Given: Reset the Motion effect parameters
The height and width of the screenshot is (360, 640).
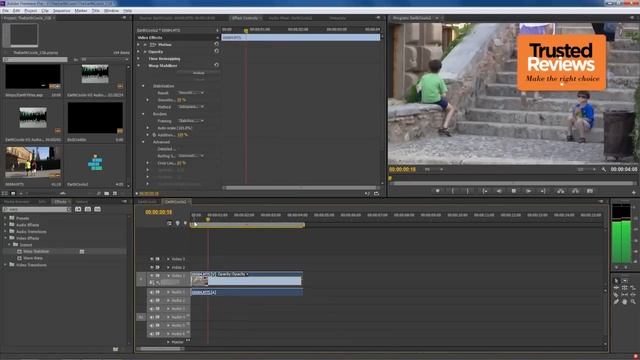Looking at the screenshot, I should tap(216, 44).
